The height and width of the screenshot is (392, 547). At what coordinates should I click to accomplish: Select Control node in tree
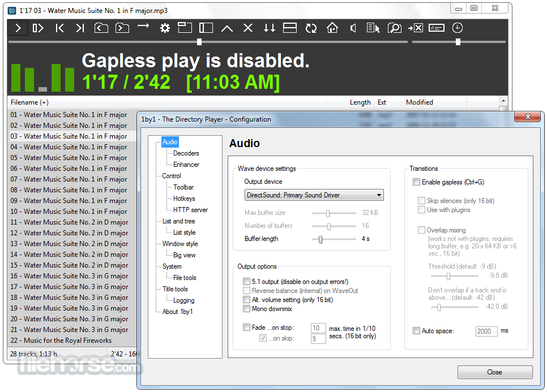(171, 176)
